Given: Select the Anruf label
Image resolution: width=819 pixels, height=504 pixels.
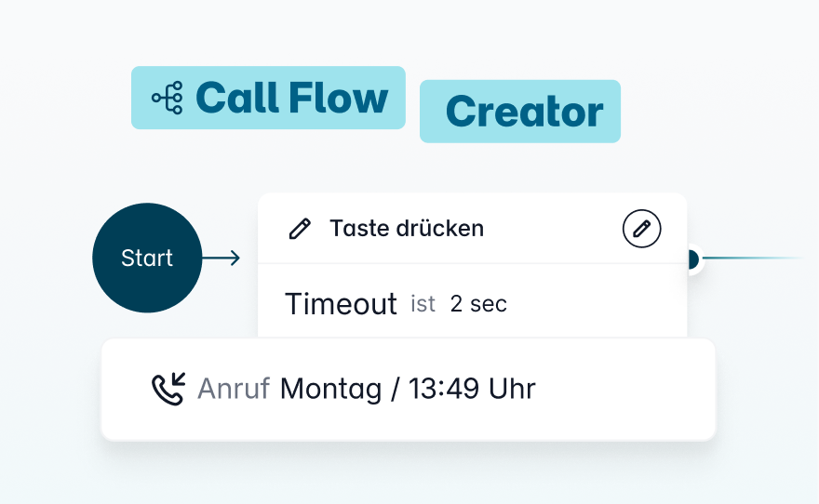Looking at the screenshot, I should [x=234, y=389].
